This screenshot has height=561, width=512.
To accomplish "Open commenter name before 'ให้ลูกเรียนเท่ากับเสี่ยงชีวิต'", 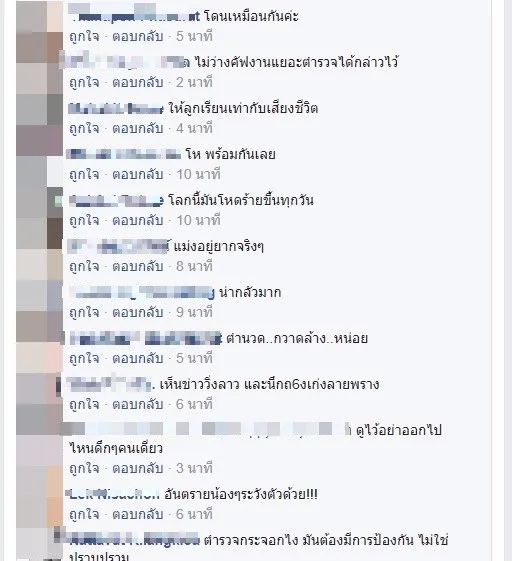I will pyautogui.click(x=116, y=108).
